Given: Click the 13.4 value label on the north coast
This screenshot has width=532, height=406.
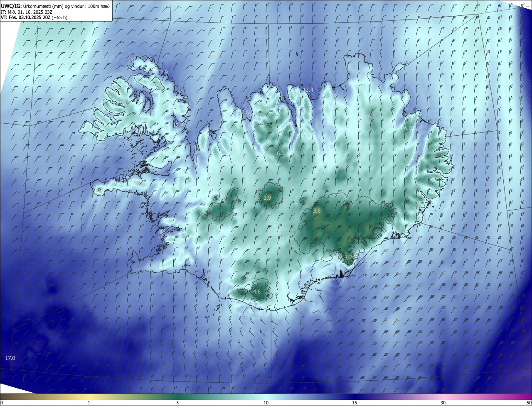Looking at the screenshot, I should 308,90.
